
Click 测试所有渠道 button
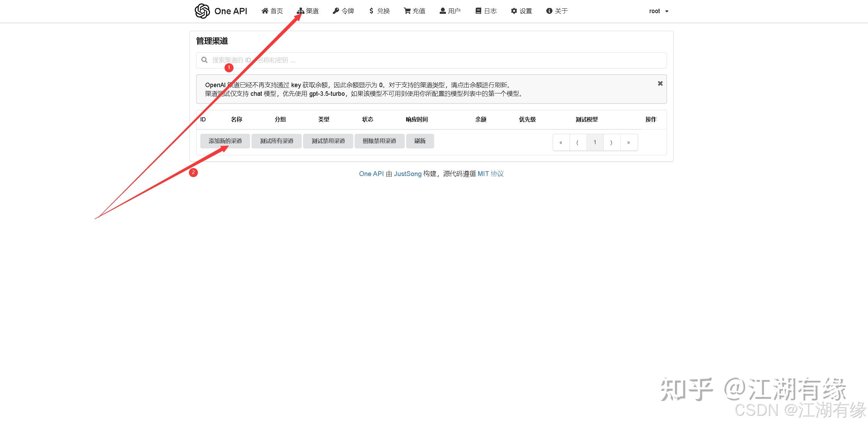tap(276, 141)
